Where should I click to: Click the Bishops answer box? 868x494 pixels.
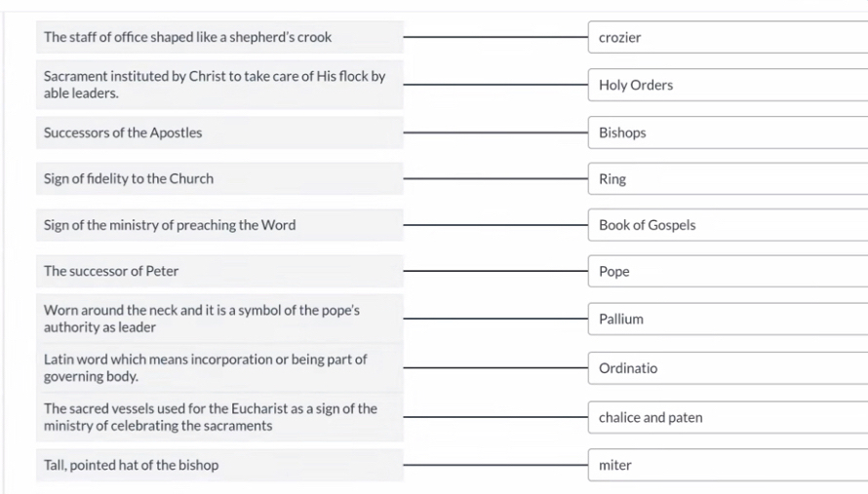[728, 133]
